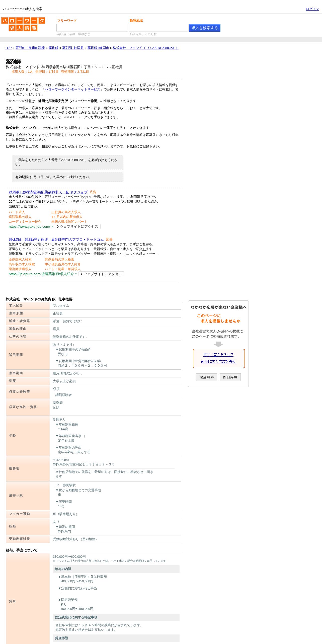The height and width of the screenshot is (644, 322).
Task: Click the ハローワーク求人情報 logo
Action: pyautogui.click(x=23, y=24)
